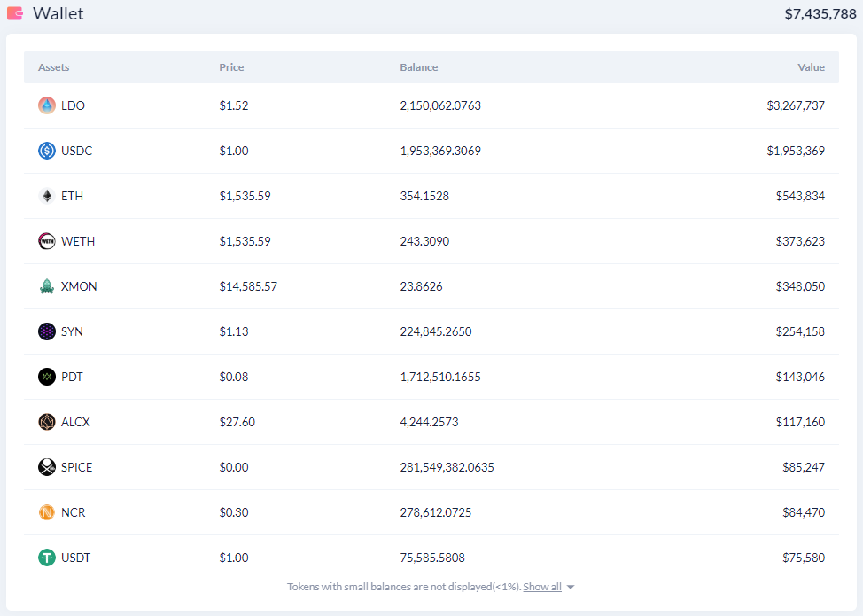Click the LDO asset name

pos(73,105)
